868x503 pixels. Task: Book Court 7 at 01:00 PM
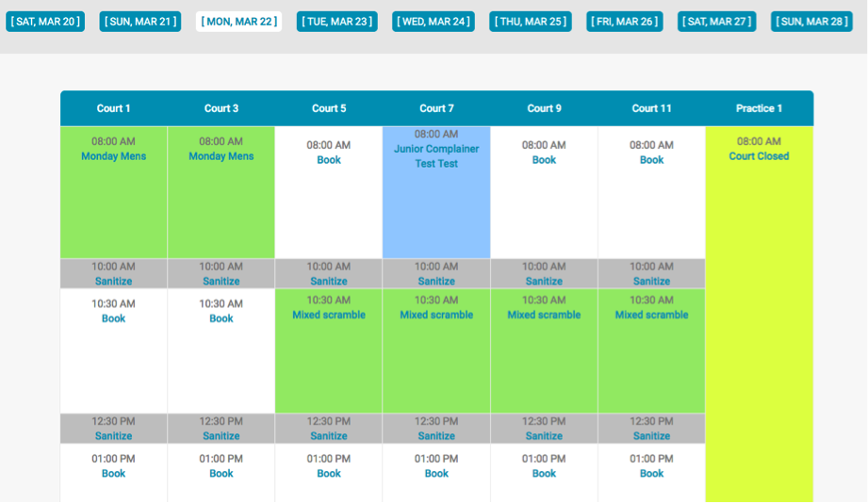(x=436, y=474)
